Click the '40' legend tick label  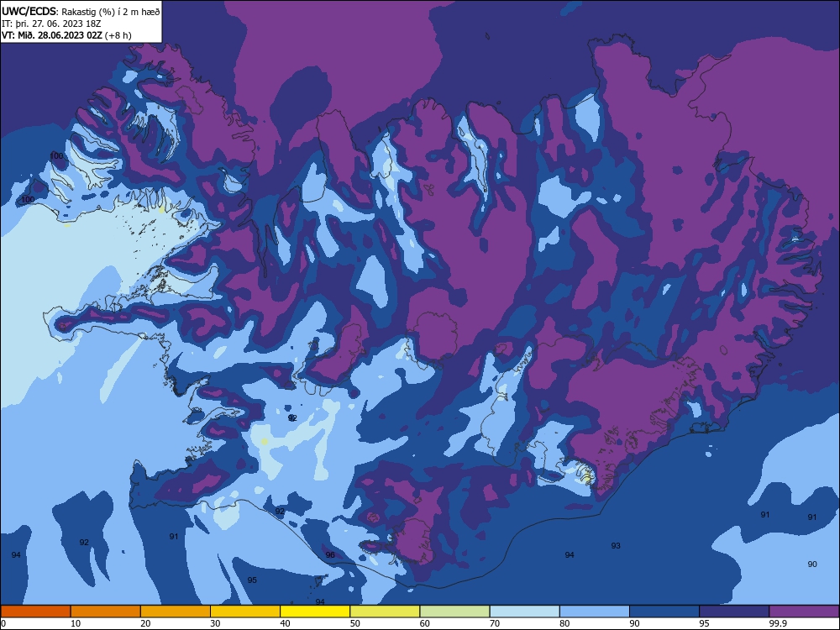pyautogui.click(x=285, y=623)
